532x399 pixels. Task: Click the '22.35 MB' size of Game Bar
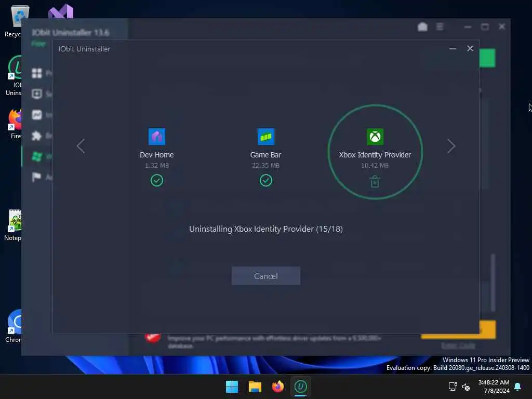tap(265, 166)
